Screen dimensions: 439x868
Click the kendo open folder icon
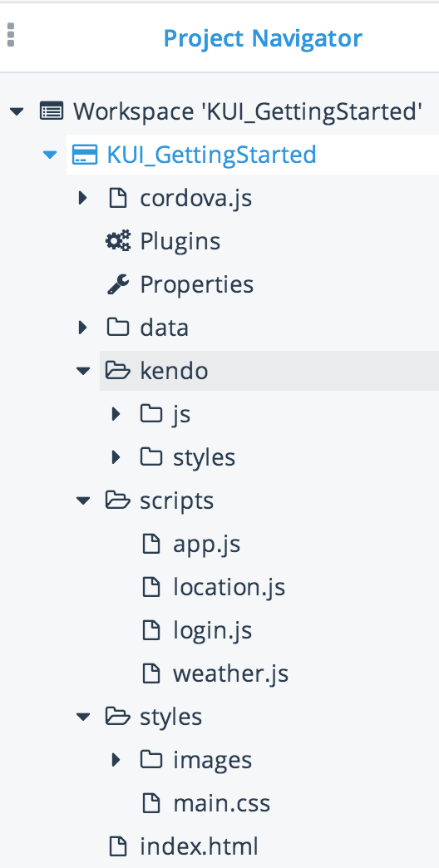[118, 370]
